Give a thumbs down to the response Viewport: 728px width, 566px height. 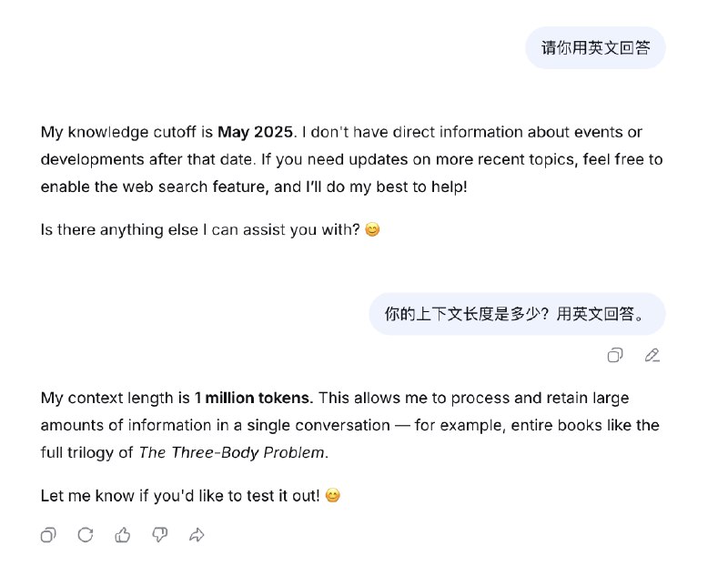click(160, 535)
